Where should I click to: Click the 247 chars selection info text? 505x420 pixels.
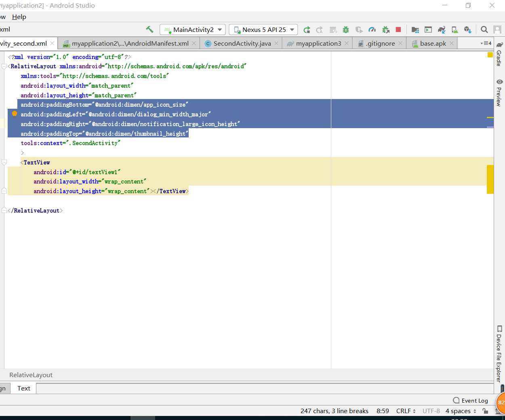334,411
